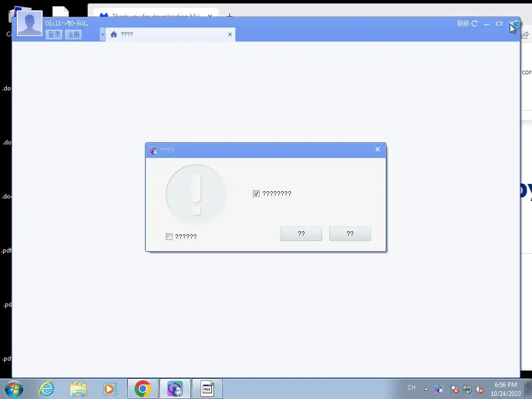This screenshot has height=399, width=532.
Task: Launch Internet Explorer from taskbar
Action: (46, 389)
